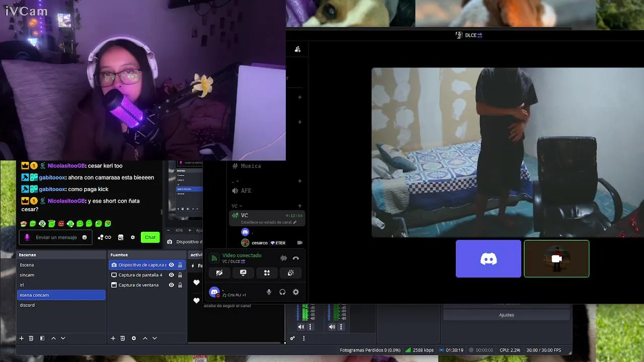Click CPU: 2.2% in status bar
This screenshot has width=644, height=362.
coord(510,350)
